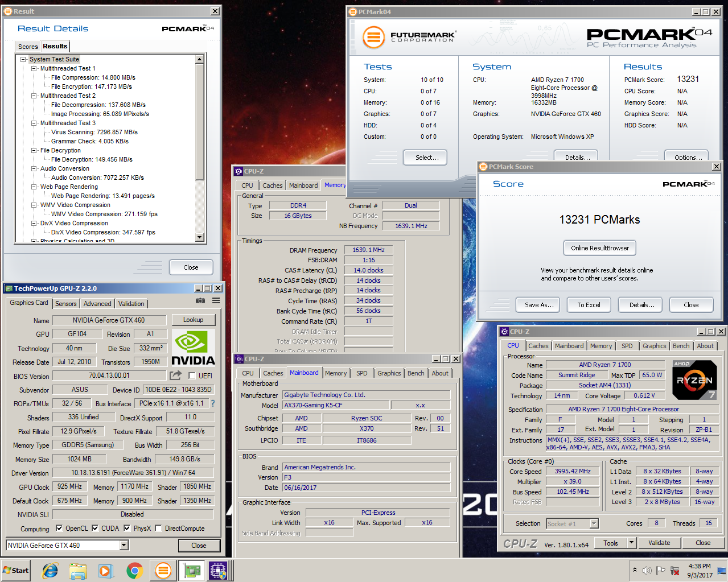The height and width of the screenshot is (582, 728).
Task: Click the Start button
Action: click(x=16, y=571)
